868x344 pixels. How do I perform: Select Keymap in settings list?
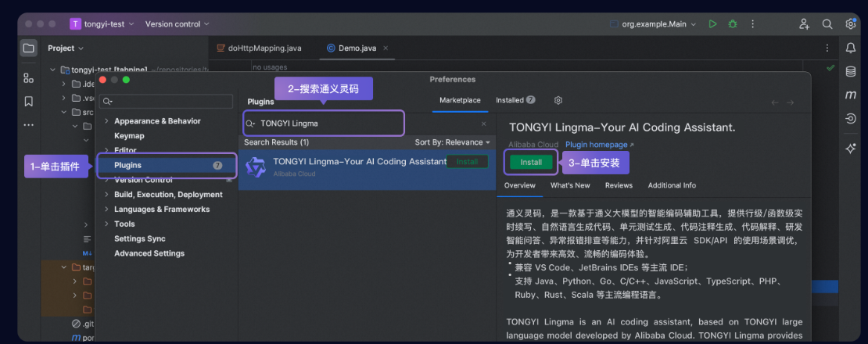130,135
